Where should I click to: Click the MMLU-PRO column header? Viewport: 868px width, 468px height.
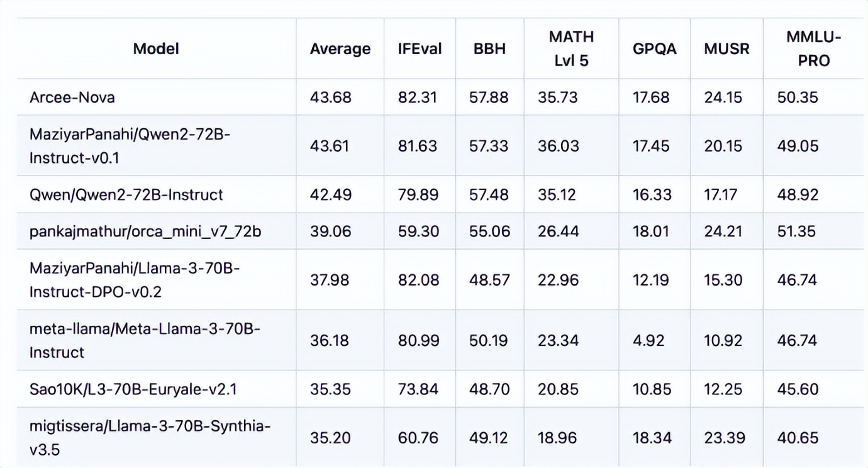click(813, 48)
